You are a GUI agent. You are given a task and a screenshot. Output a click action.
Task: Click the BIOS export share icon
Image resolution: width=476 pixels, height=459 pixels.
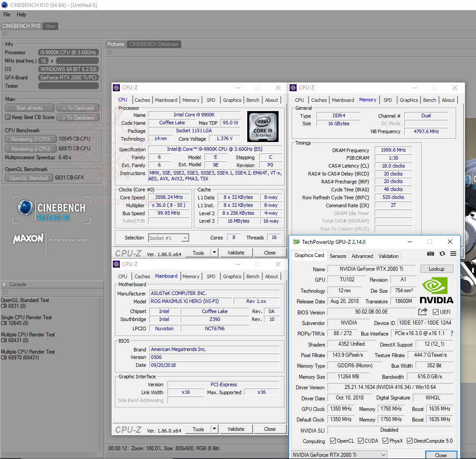point(423,312)
